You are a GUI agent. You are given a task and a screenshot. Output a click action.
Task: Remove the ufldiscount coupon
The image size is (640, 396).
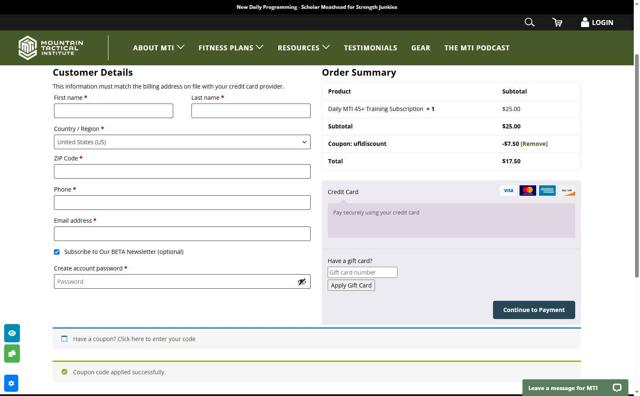click(534, 144)
